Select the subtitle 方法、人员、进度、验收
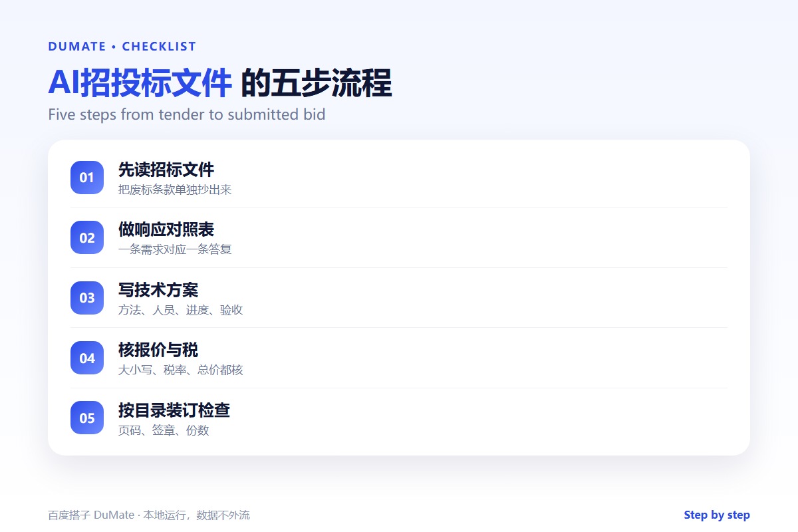Image resolution: width=798 pixels, height=532 pixels. click(x=181, y=310)
